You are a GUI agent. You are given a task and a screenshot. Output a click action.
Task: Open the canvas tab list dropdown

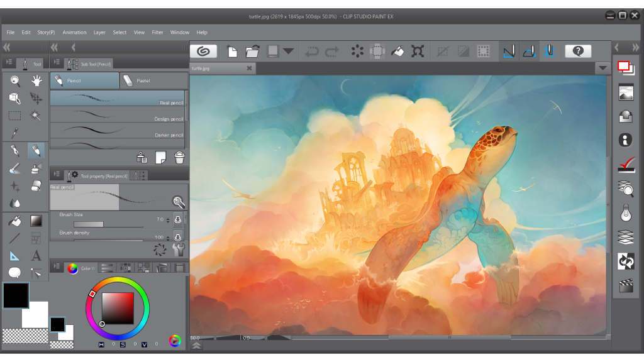pyautogui.click(x=602, y=68)
